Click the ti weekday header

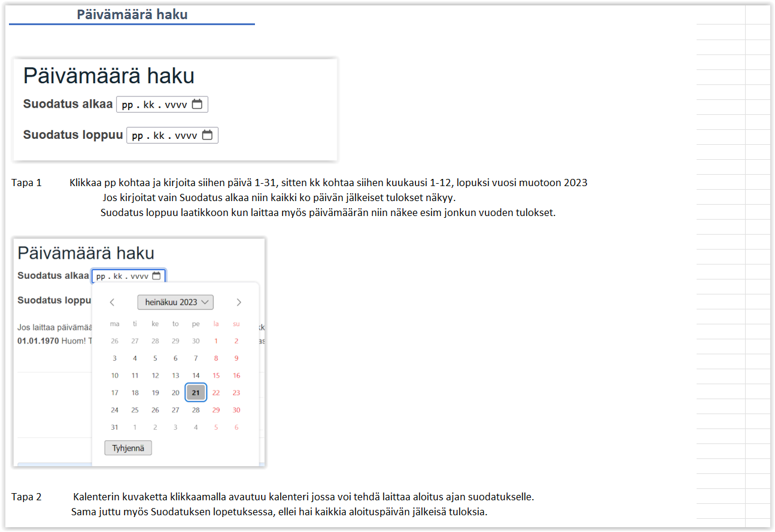tap(135, 324)
